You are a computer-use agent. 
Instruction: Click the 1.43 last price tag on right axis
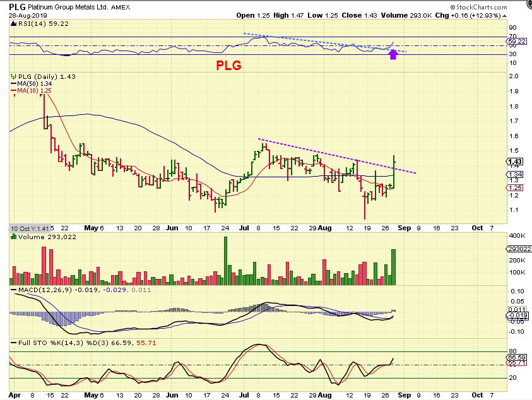pos(516,162)
